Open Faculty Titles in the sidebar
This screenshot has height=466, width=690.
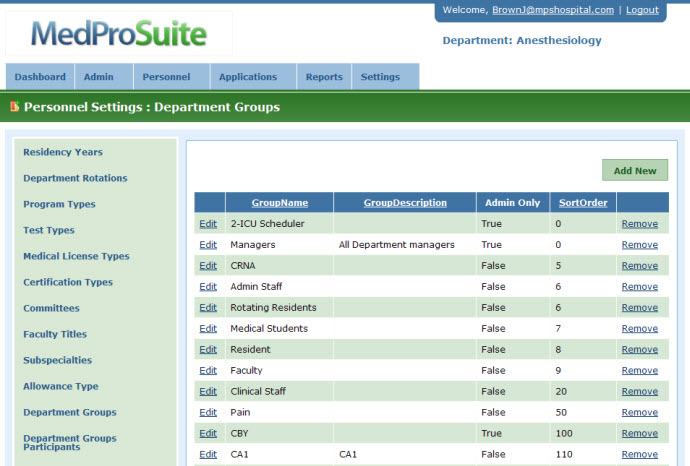[55, 334]
